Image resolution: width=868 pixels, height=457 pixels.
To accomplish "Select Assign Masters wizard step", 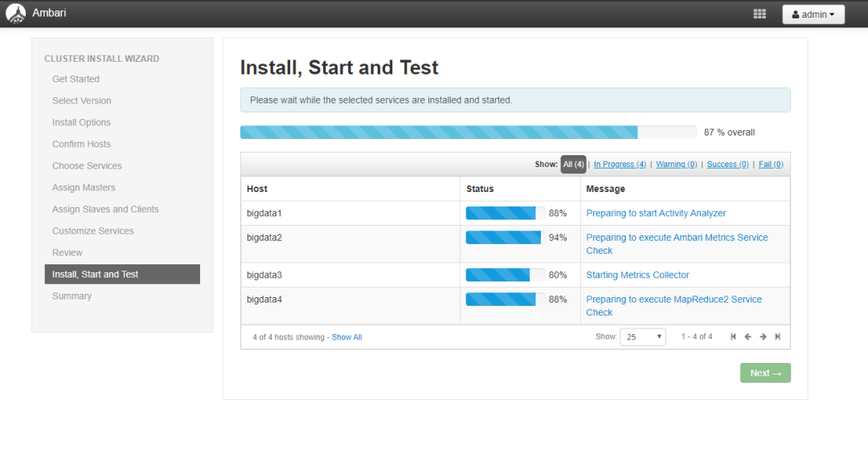I will click(x=84, y=188).
